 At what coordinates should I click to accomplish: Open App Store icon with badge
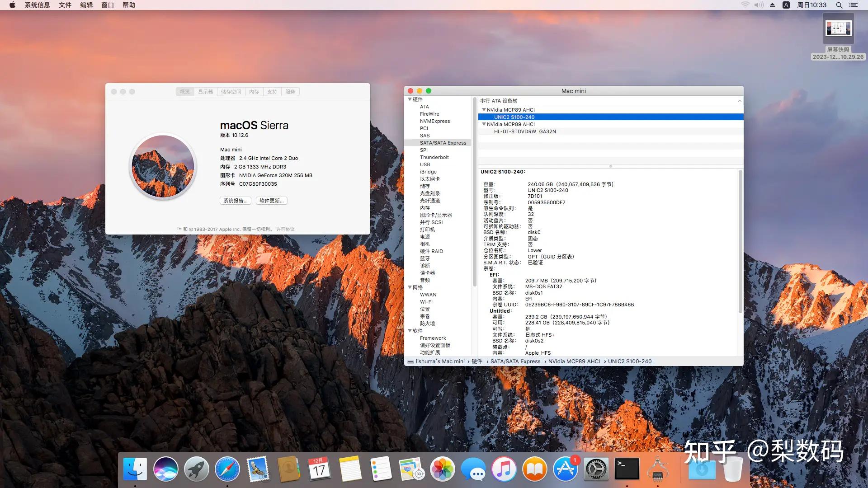(x=565, y=469)
